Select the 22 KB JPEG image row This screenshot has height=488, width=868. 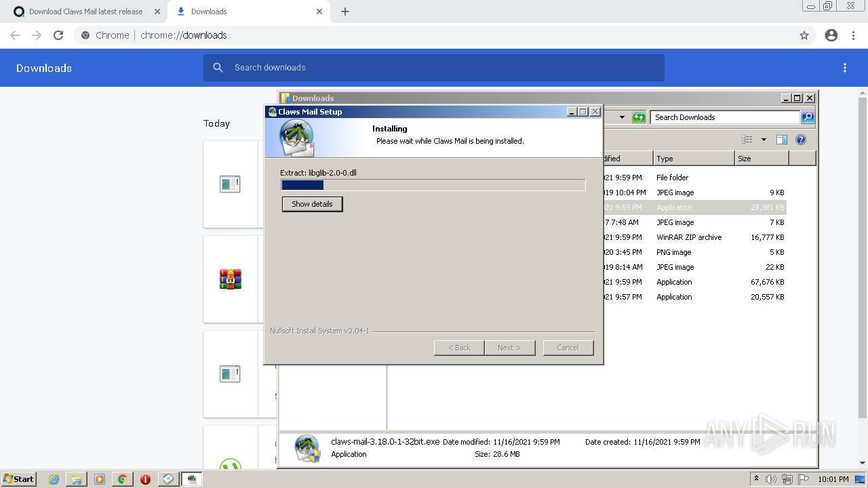click(x=694, y=267)
